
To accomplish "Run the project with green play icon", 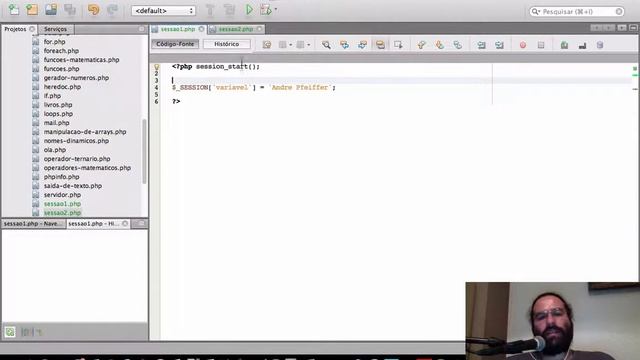I will point(249,9).
